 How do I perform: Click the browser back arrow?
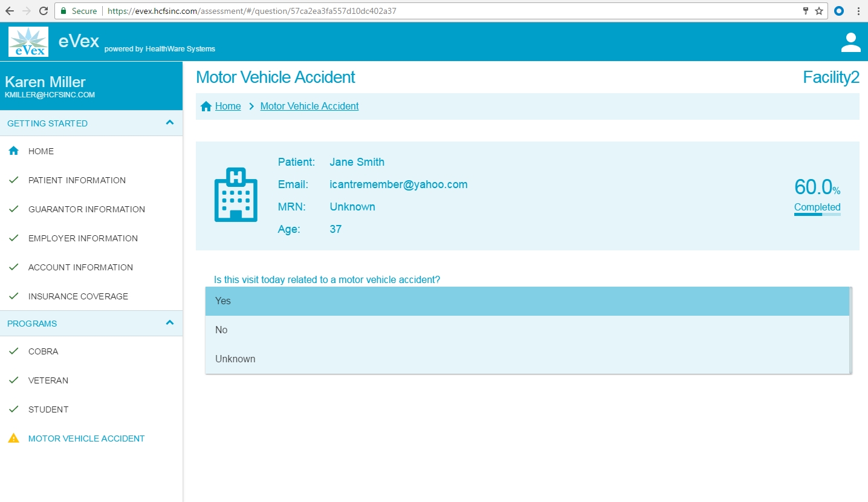[10, 11]
